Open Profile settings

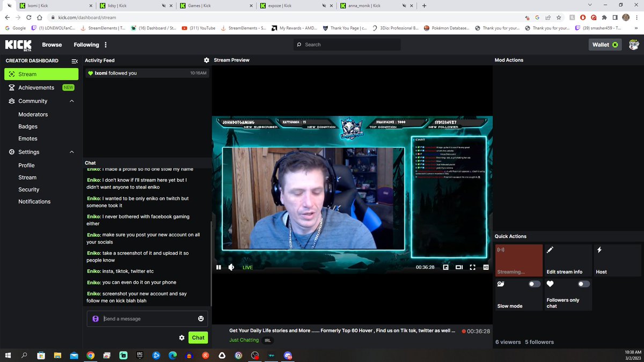point(26,165)
